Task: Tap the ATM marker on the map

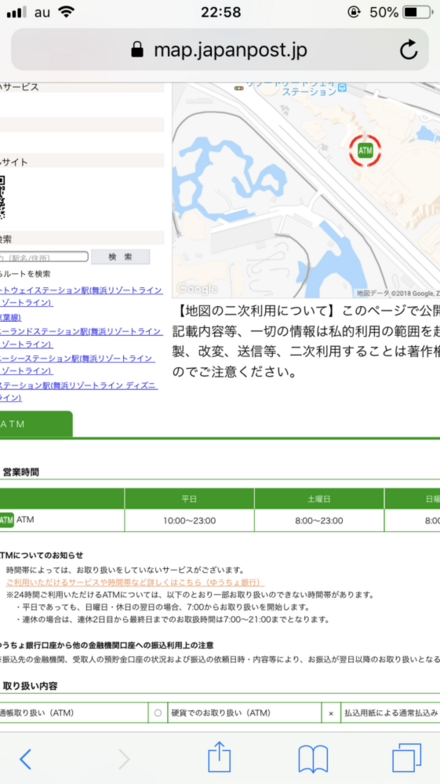Action: [x=365, y=150]
